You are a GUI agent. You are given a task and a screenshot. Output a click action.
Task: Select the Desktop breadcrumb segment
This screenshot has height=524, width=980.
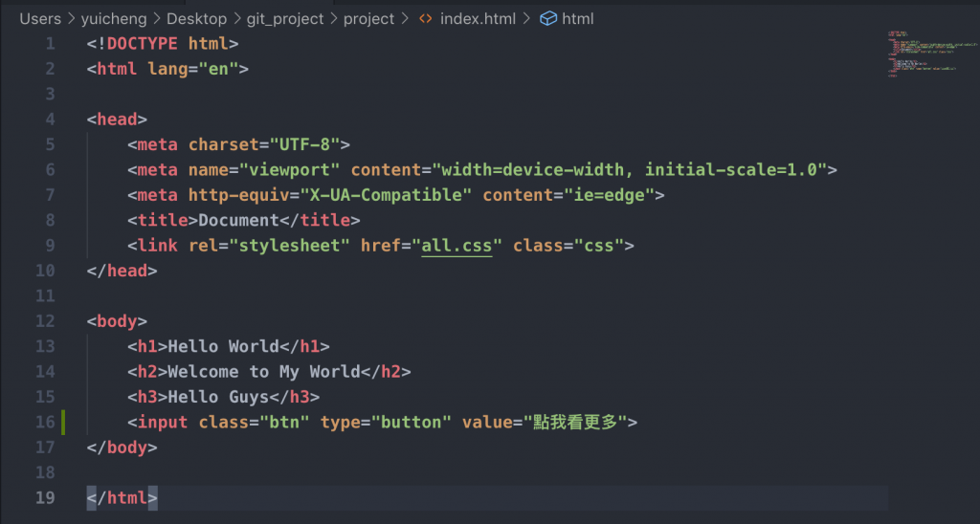196,19
